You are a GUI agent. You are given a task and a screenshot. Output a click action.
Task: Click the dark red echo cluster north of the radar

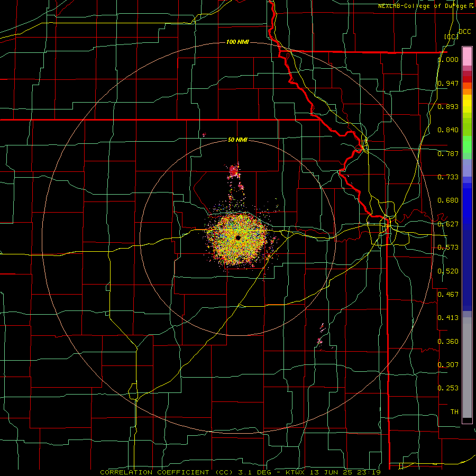(234, 171)
